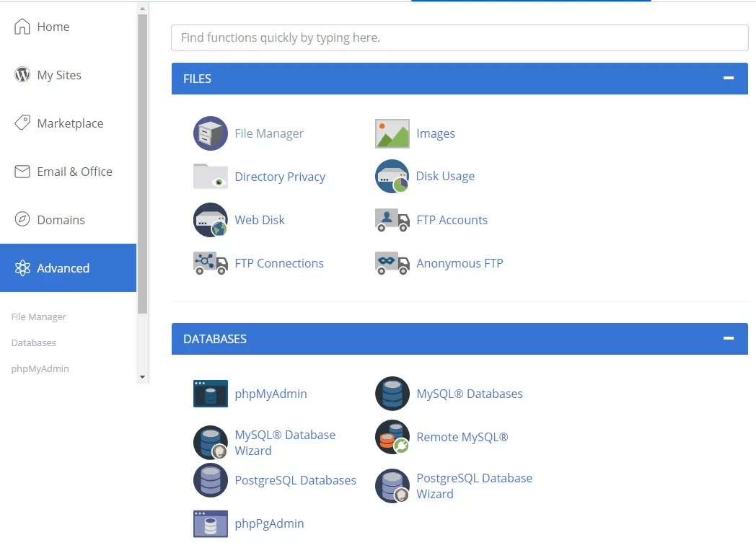Image resolution: width=756 pixels, height=553 pixels.
Task: Click the WordPress logo beside My Sites
Action: click(x=22, y=75)
